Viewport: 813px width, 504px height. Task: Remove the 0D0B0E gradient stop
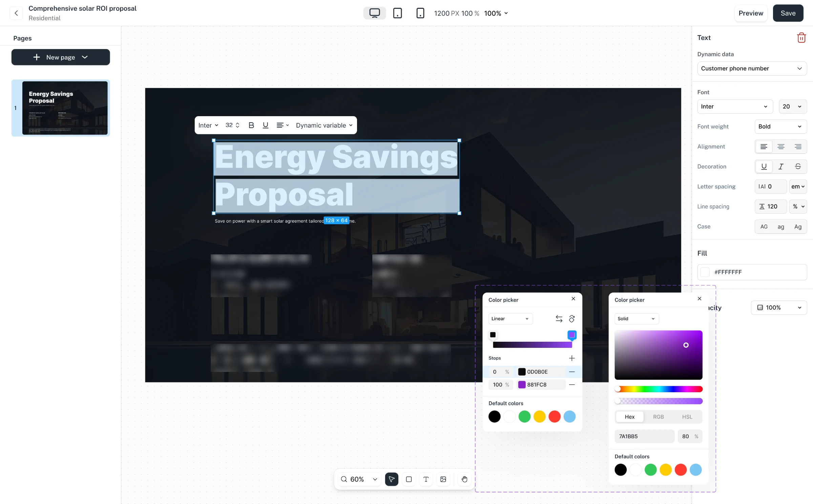click(572, 372)
